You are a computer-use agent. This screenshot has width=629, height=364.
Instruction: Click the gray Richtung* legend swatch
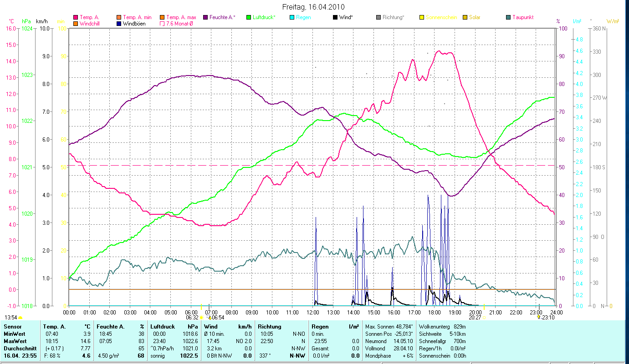coord(378,17)
